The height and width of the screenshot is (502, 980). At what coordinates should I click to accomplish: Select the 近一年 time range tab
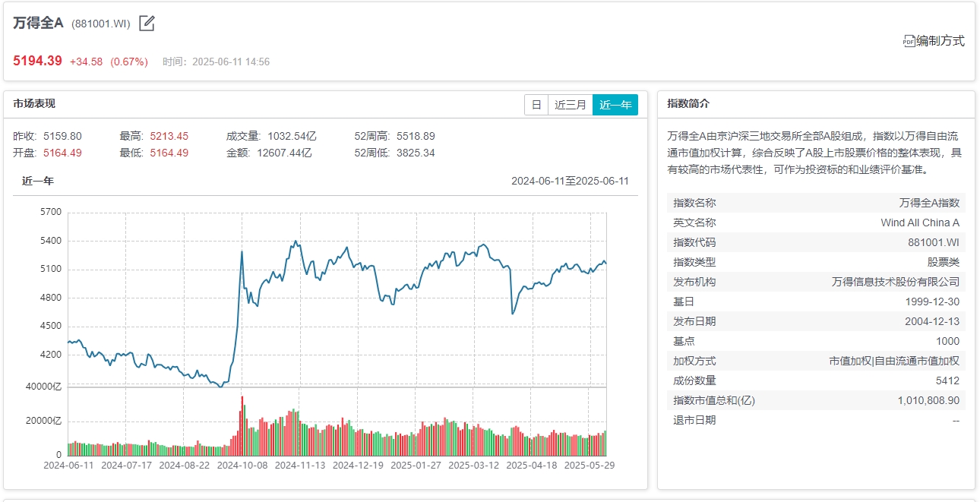point(615,105)
